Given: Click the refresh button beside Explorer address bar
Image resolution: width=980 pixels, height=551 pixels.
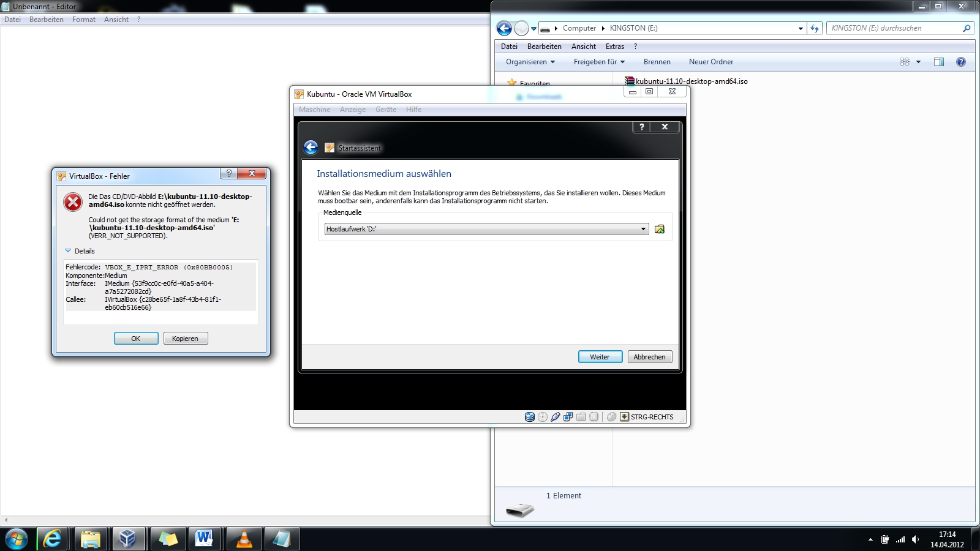Looking at the screenshot, I should [815, 28].
